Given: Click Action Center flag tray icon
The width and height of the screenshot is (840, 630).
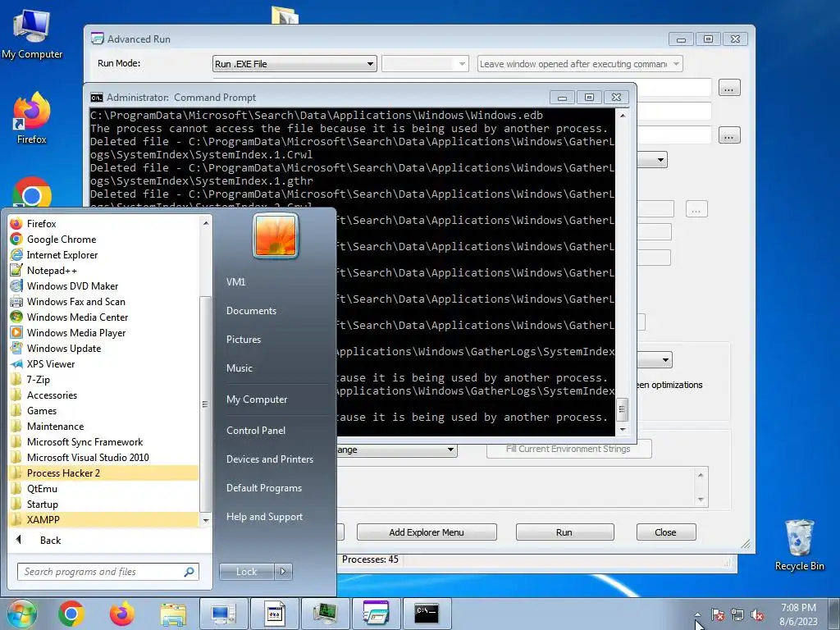Looking at the screenshot, I should (x=718, y=614).
